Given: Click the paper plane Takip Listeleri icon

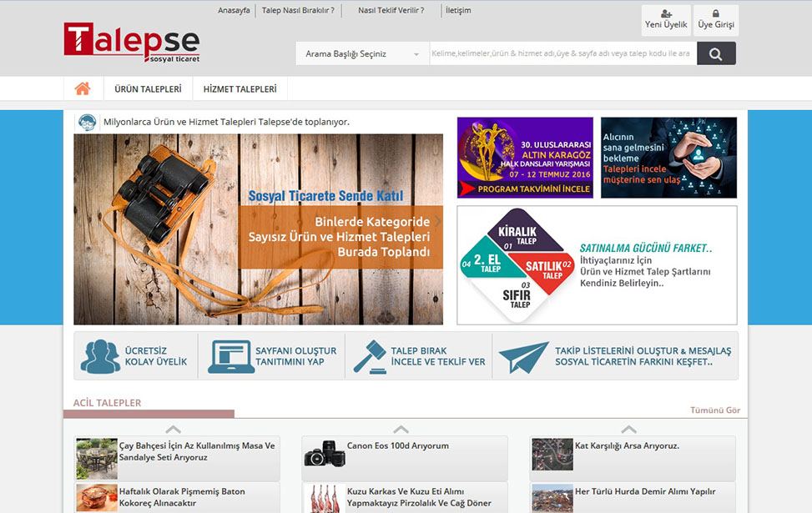Looking at the screenshot, I should coord(523,357).
